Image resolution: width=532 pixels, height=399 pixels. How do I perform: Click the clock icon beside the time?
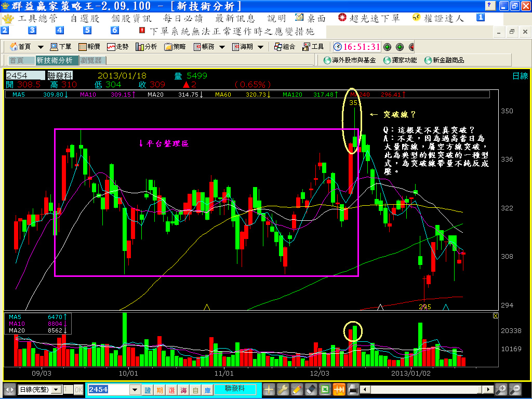(x=338, y=47)
